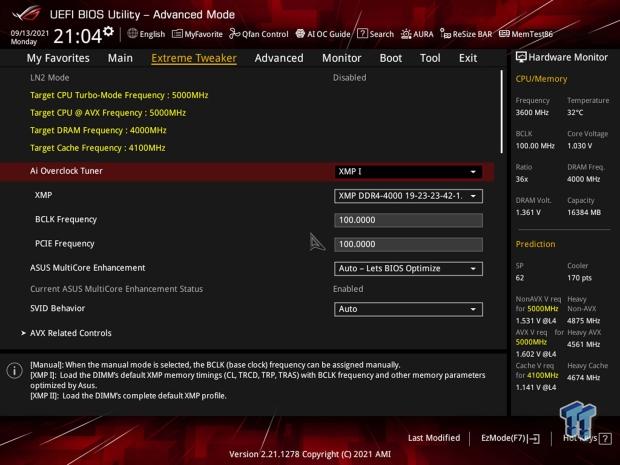Click 32°C temperature value
This screenshot has width=620, height=465.
pyautogui.click(x=575, y=113)
